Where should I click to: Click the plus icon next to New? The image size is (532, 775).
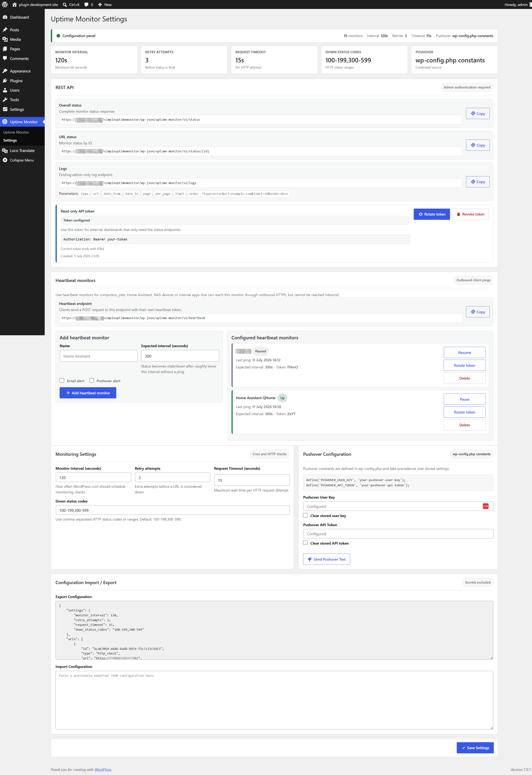pos(100,5)
